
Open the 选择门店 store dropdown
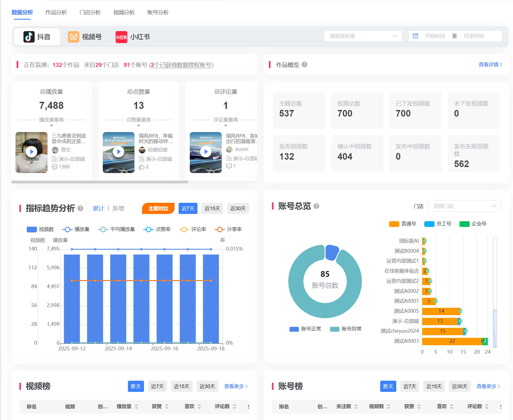(464, 206)
